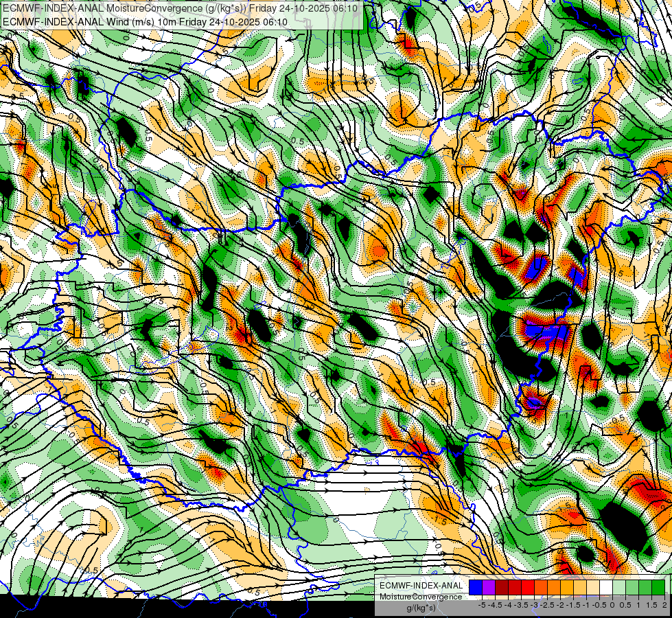The height and width of the screenshot is (618, 672).
Task: Click the lightest green legend swatch
Action: pos(619,587)
